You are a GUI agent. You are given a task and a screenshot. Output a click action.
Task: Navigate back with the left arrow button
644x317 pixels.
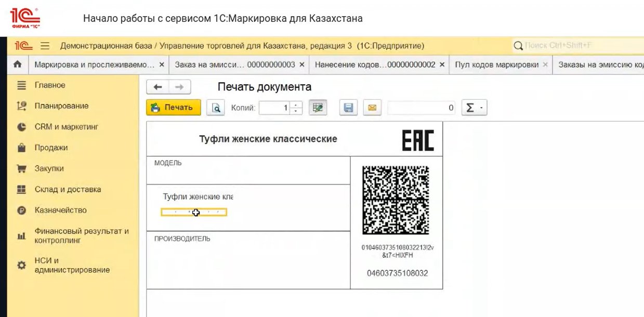click(157, 87)
